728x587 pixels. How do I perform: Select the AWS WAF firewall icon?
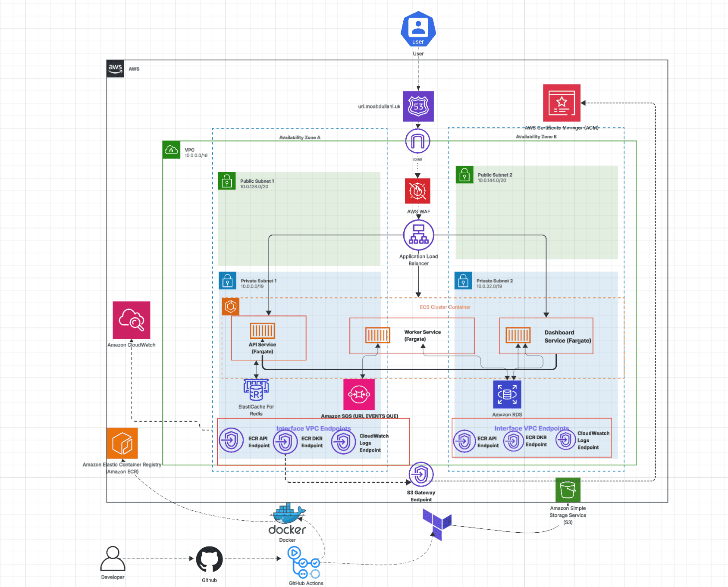[x=417, y=191]
